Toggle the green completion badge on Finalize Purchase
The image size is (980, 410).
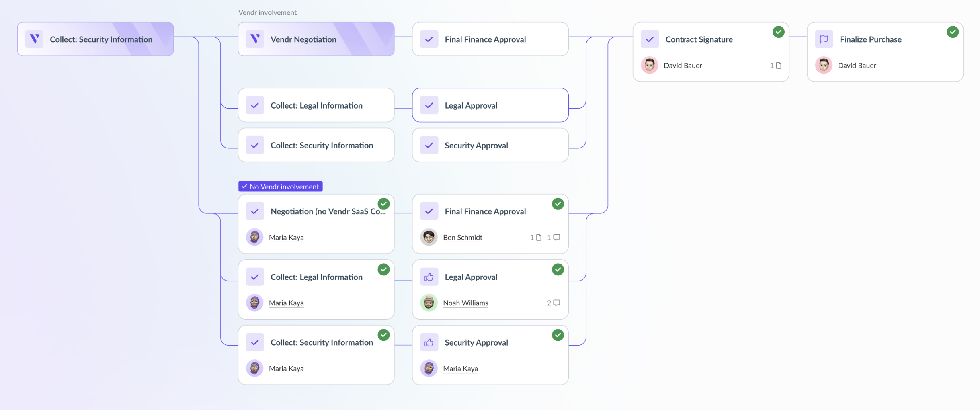[x=953, y=31]
